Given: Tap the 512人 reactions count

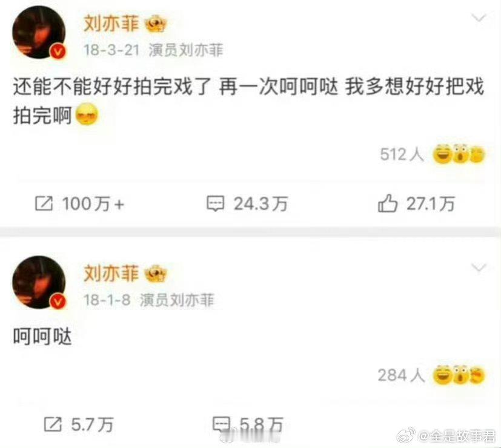Looking at the screenshot, I should pyautogui.click(x=402, y=154).
